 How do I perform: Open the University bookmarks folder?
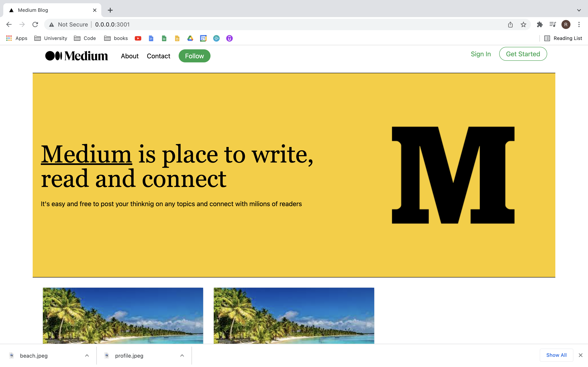[x=51, y=38]
